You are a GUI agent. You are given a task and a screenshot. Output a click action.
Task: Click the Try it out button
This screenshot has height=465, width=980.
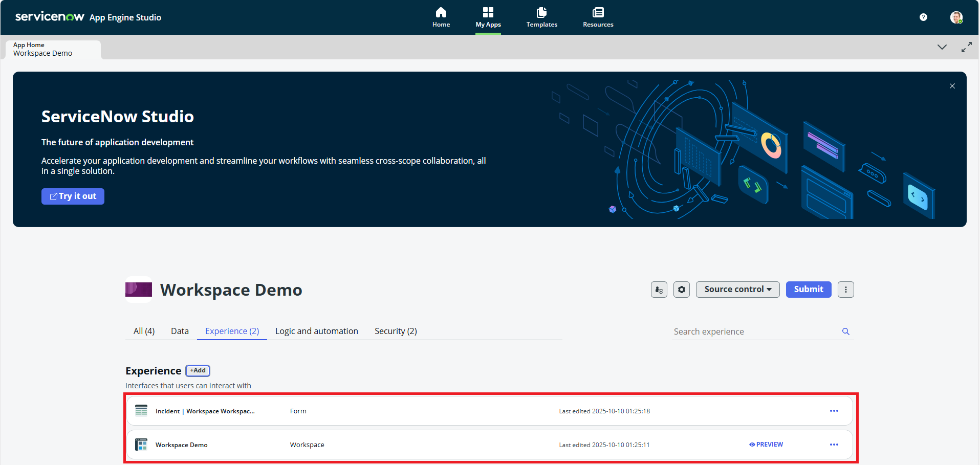(73, 196)
